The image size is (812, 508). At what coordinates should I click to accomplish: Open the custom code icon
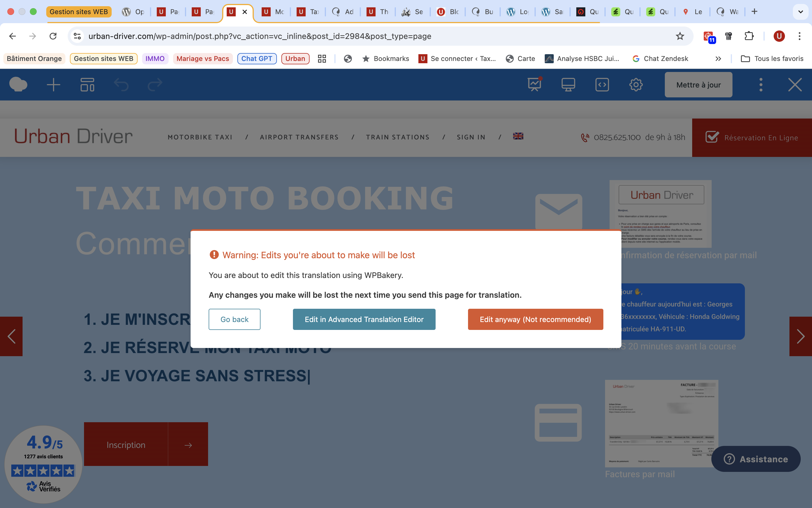point(602,84)
